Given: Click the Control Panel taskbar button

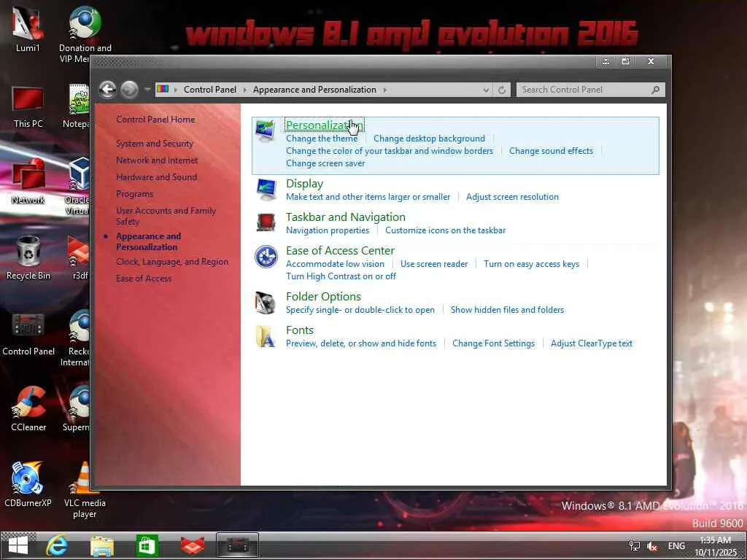Looking at the screenshot, I should [x=237, y=545].
